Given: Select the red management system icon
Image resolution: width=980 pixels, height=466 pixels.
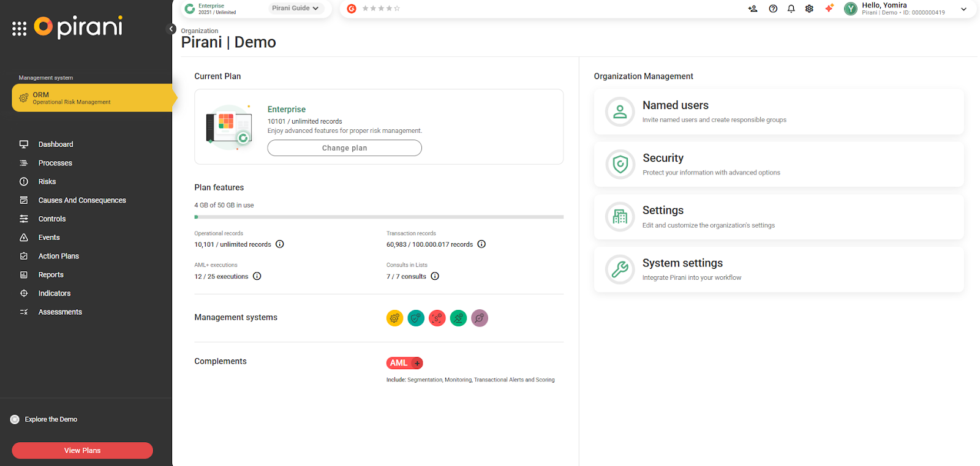Looking at the screenshot, I should click(x=437, y=318).
